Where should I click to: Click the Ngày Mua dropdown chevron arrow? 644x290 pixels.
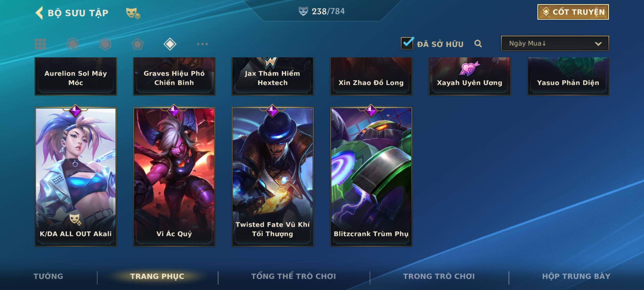598,44
